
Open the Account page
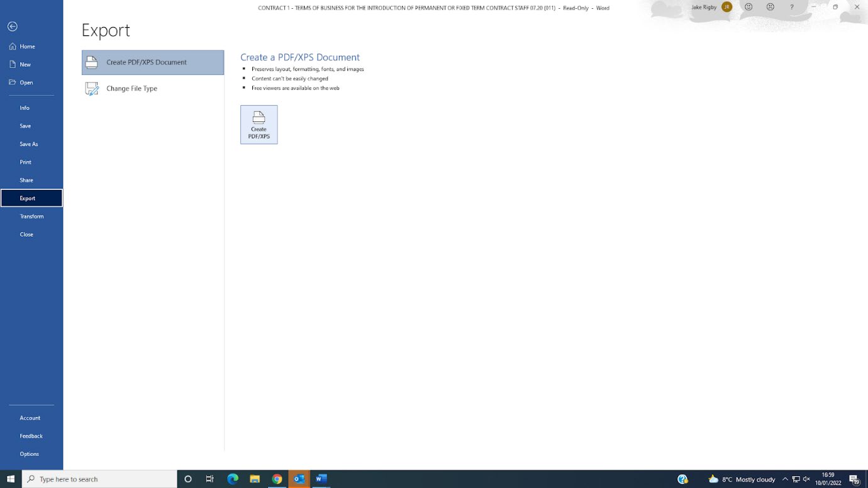coord(30,418)
